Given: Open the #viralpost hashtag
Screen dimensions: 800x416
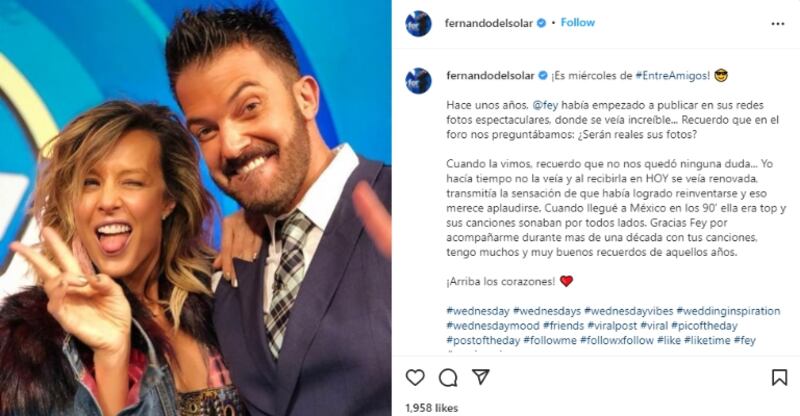Looking at the screenshot, I should tap(612, 325).
